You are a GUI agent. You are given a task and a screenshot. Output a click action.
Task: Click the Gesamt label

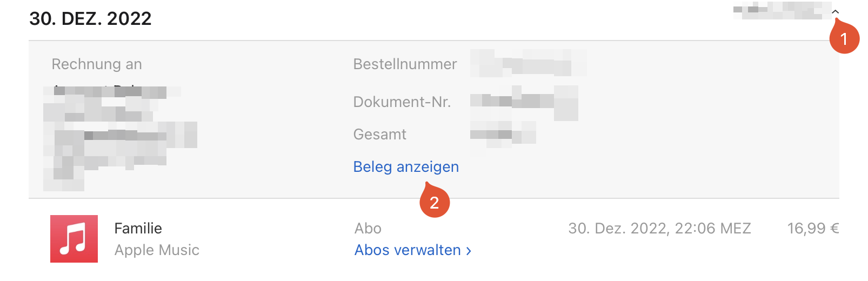point(379,135)
